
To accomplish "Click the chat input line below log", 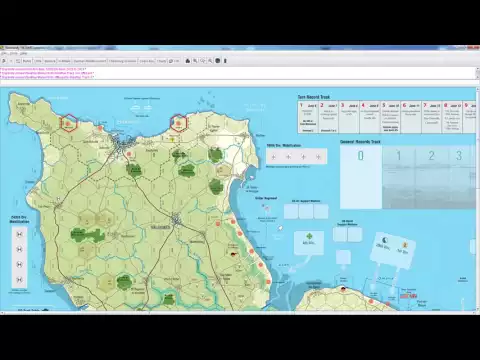I will [x=238, y=82].
